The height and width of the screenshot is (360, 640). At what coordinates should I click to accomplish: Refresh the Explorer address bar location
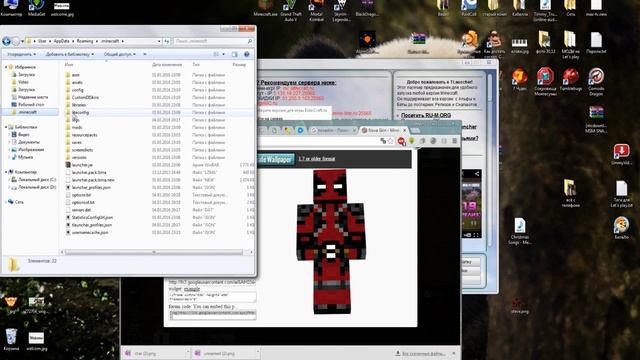pyautogui.click(x=167, y=41)
